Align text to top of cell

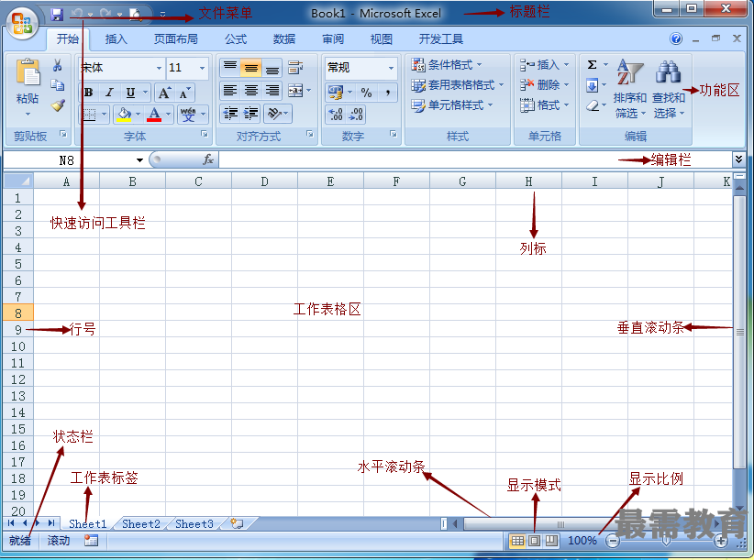(230, 68)
